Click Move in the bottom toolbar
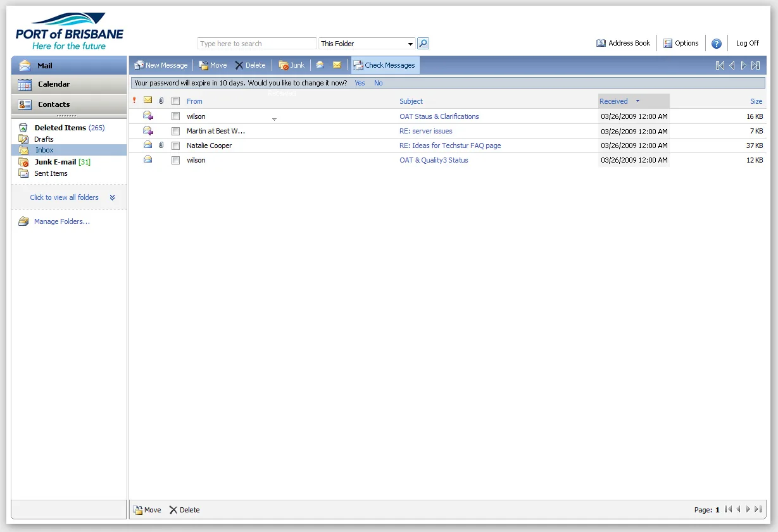778x532 pixels. pos(147,510)
